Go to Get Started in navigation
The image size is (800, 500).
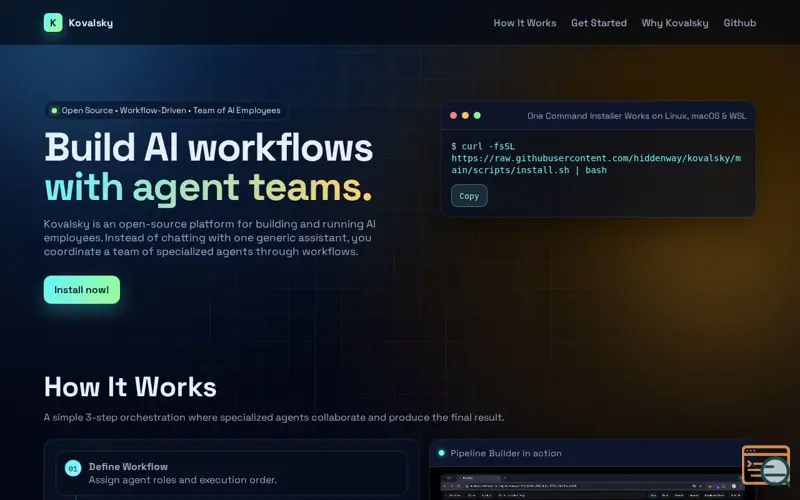pyautogui.click(x=598, y=23)
